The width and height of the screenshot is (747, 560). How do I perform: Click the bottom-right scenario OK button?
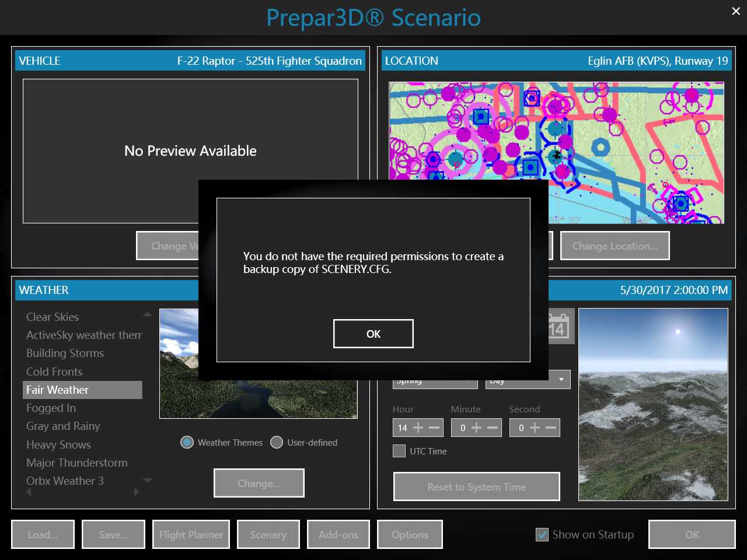[x=692, y=534]
